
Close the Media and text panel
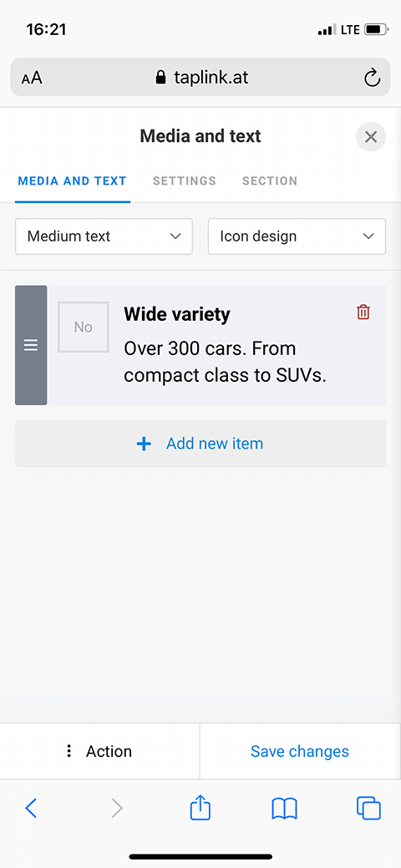point(371,137)
